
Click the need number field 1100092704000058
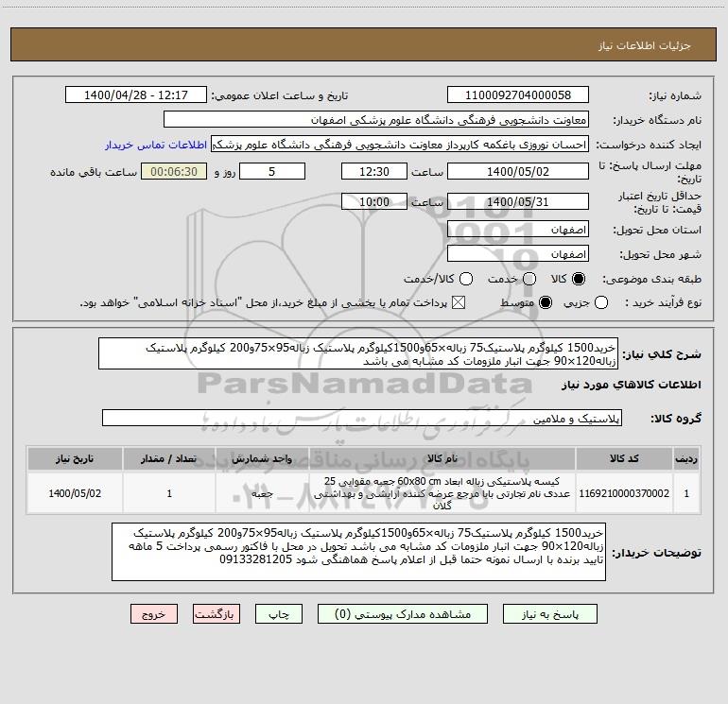(518, 94)
